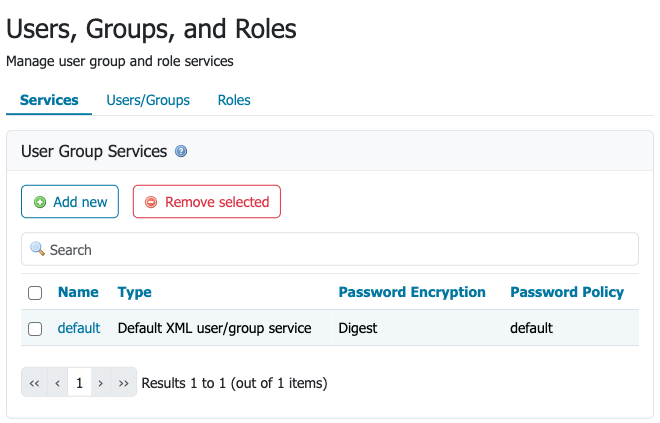Switch to the Services tab
660x423 pixels.
click(x=49, y=100)
